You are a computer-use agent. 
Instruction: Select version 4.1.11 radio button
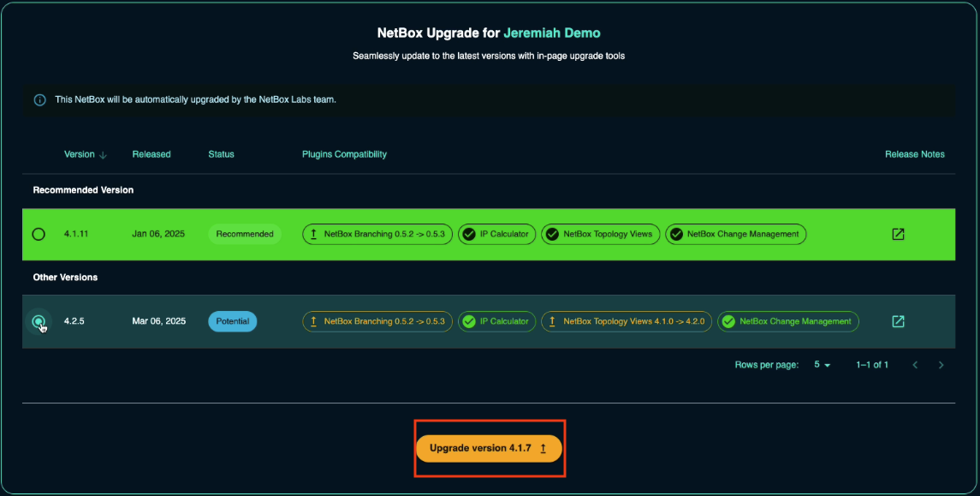[39, 234]
